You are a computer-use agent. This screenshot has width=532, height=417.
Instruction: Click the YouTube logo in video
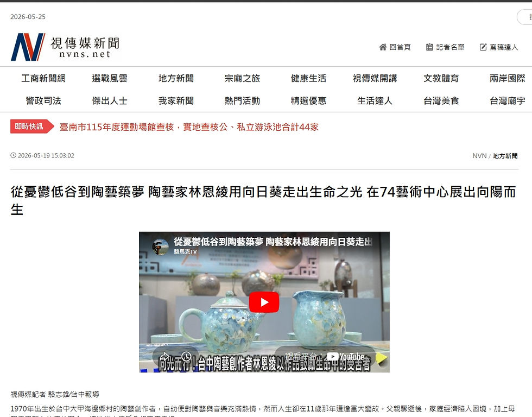345,357
